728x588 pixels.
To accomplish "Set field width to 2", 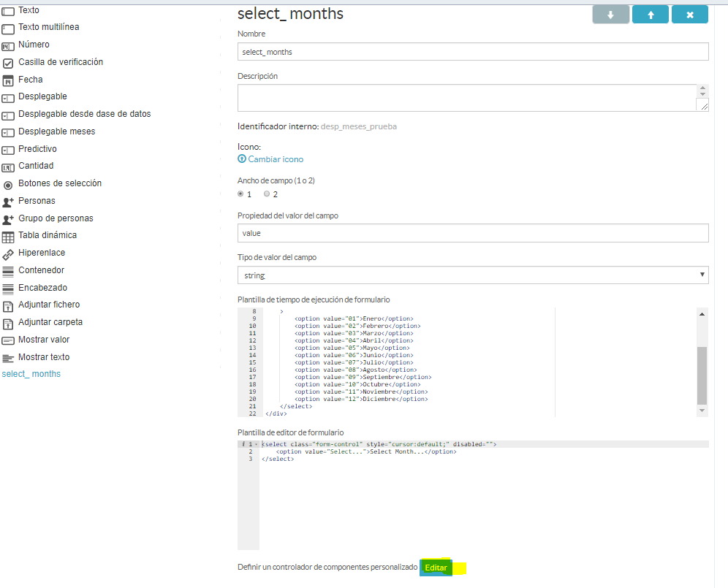I will (x=267, y=194).
